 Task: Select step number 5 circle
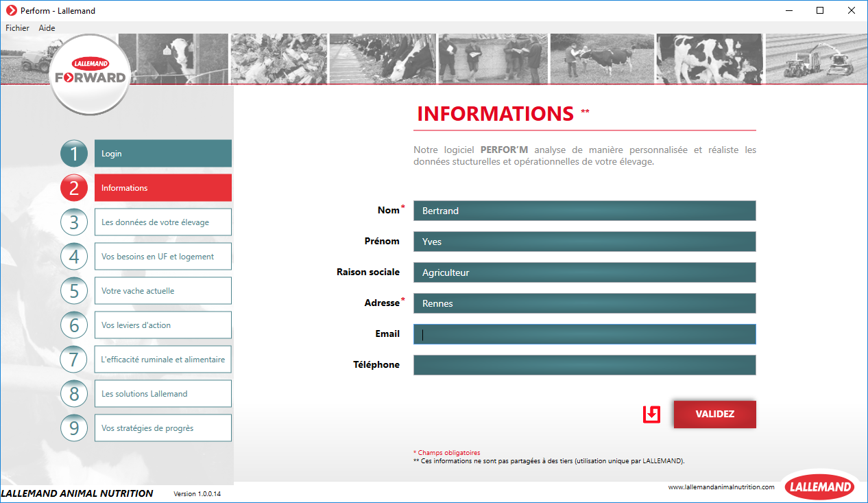pyautogui.click(x=74, y=291)
